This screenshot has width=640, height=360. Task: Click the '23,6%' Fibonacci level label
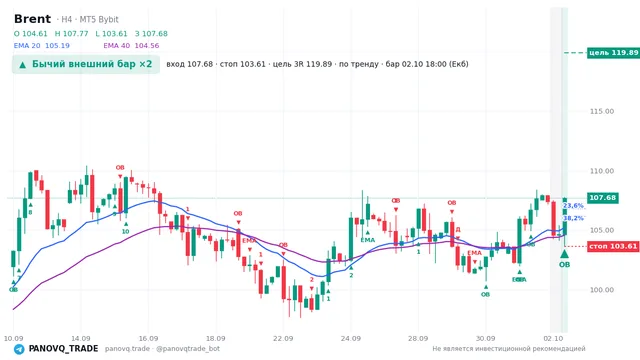pos(573,206)
